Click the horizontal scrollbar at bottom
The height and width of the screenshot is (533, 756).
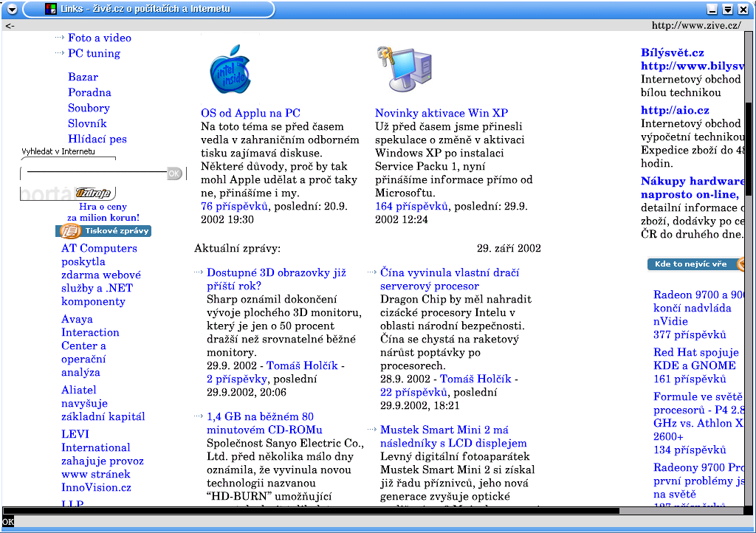pos(311,511)
